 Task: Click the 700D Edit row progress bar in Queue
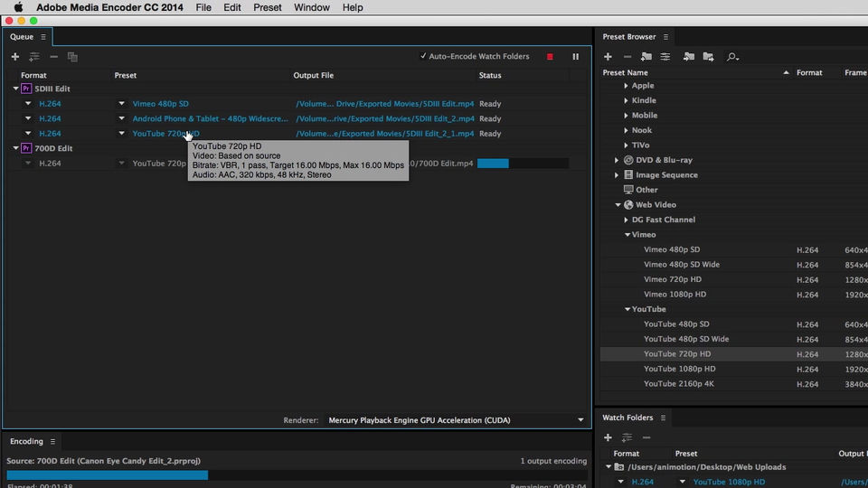coord(523,164)
